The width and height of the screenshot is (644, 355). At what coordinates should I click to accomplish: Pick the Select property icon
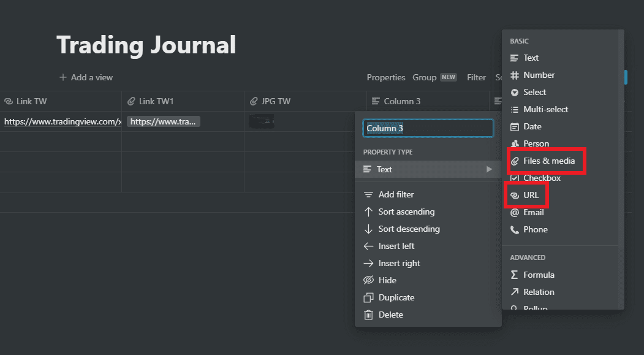coord(514,93)
